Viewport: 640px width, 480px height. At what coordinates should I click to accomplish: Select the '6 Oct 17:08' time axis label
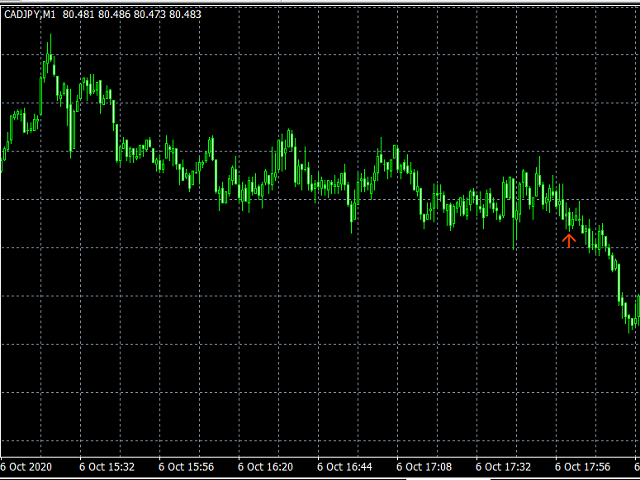pyautogui.click(x=424, y=467)
